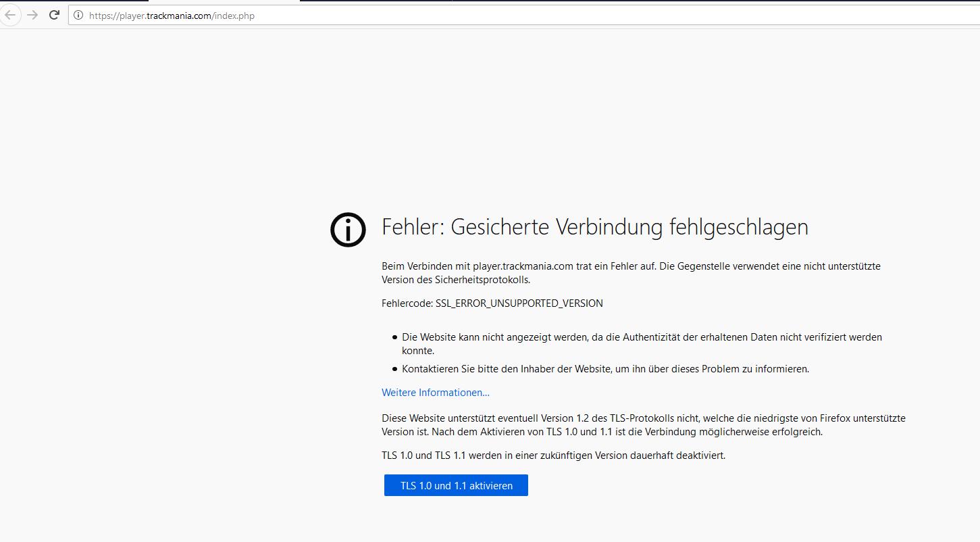Go back with the browser back arrow
Screen dimensions: 980x542
9,15
